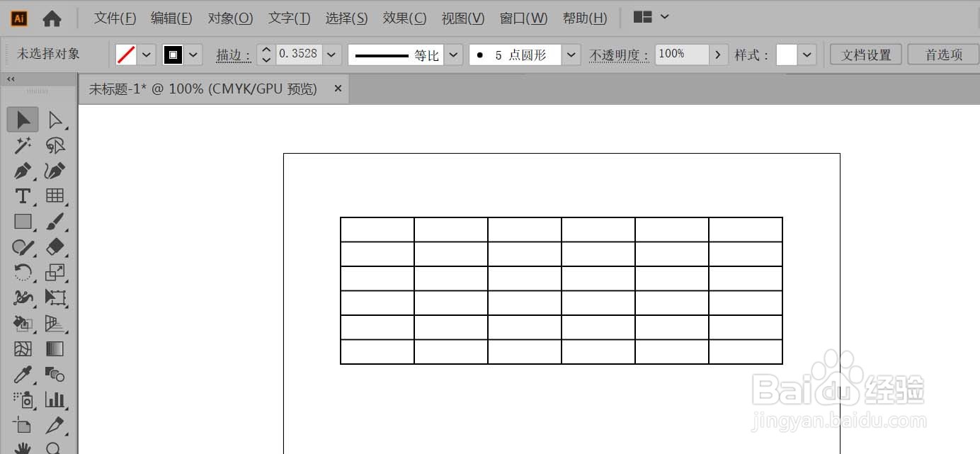Select the Selection (black arrow) tool
Screen dimensions: 980x454
pyautogui.click(x=23, y=120)
